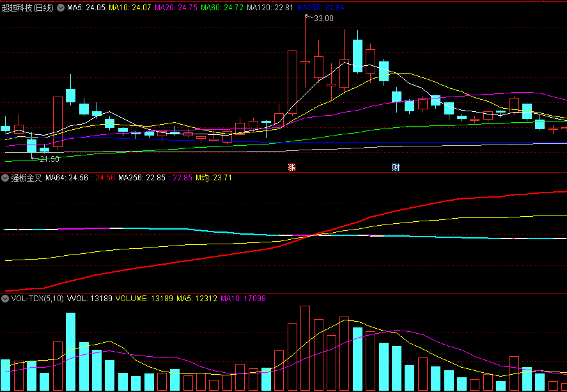This screenshot has width=567, height=392.
Task: Click the blue 财 marker icon
Action: pyautogui.click(x=396, y=167)
